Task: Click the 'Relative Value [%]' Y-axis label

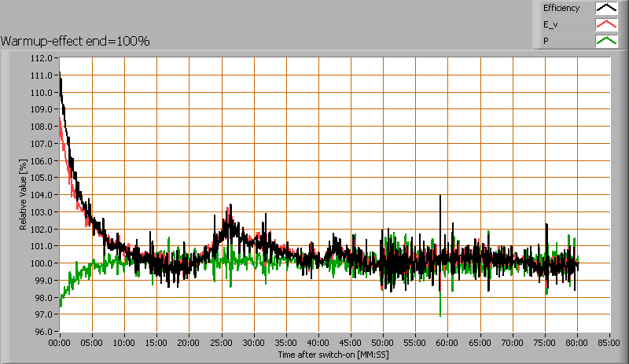Action: [24, 194]
